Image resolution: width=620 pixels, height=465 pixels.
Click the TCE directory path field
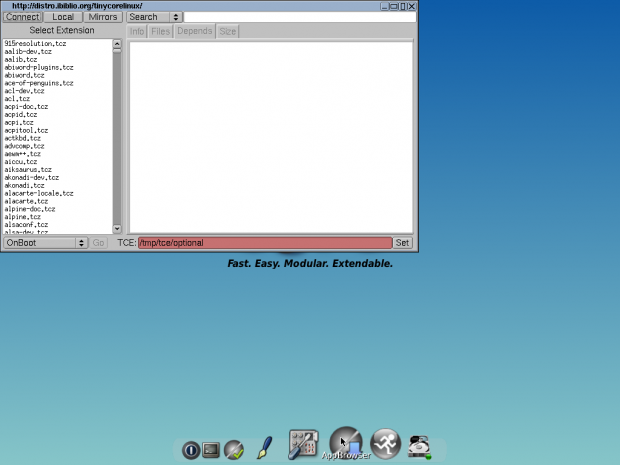point(265,243)
